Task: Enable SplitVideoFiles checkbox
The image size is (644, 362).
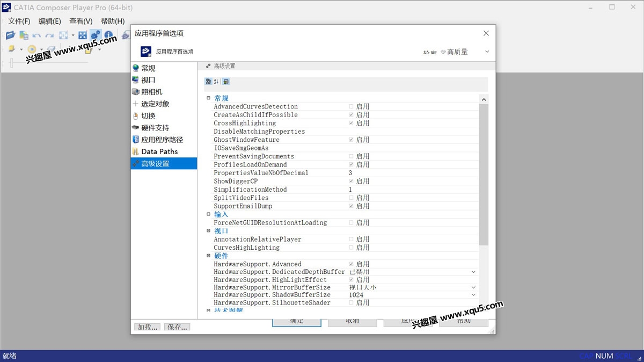Action: pyautogui.click(x=351, y=198)
